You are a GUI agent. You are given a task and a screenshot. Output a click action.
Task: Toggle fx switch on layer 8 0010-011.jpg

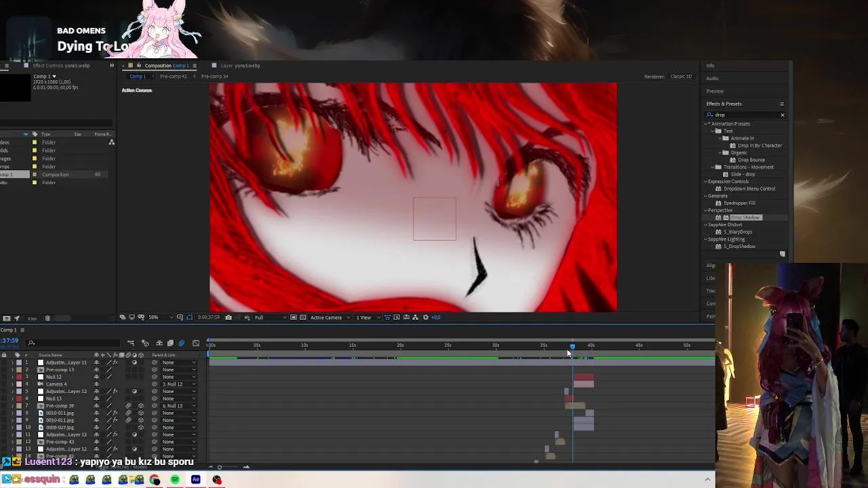[x=115, y=413]
